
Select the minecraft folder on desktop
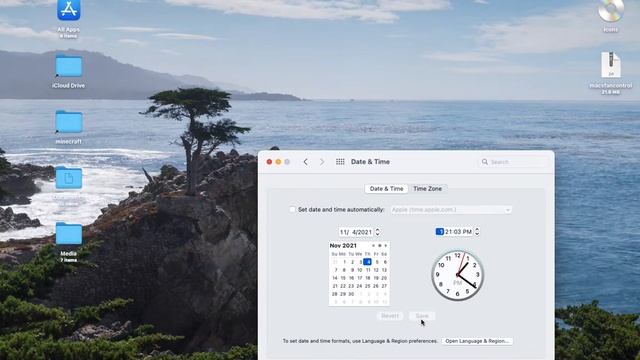69,122
